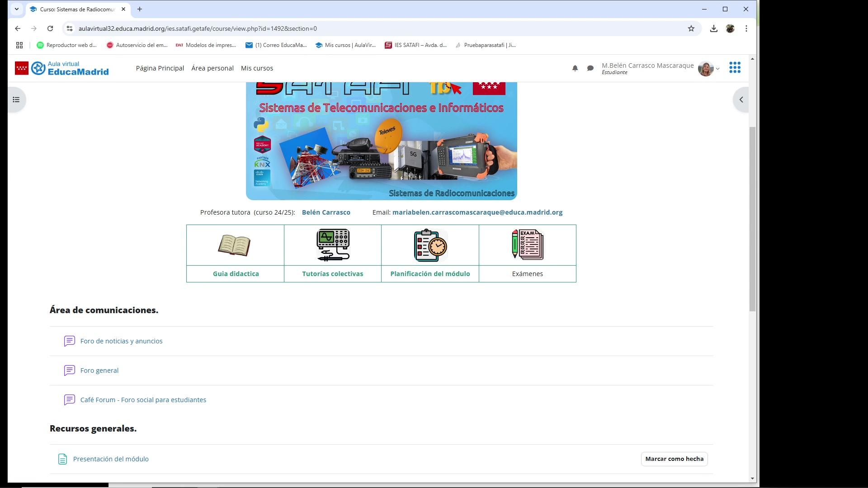Screen dimensions: 868x488
Task: Open the EducaMadrid apps grid icon
Action: 735,68
